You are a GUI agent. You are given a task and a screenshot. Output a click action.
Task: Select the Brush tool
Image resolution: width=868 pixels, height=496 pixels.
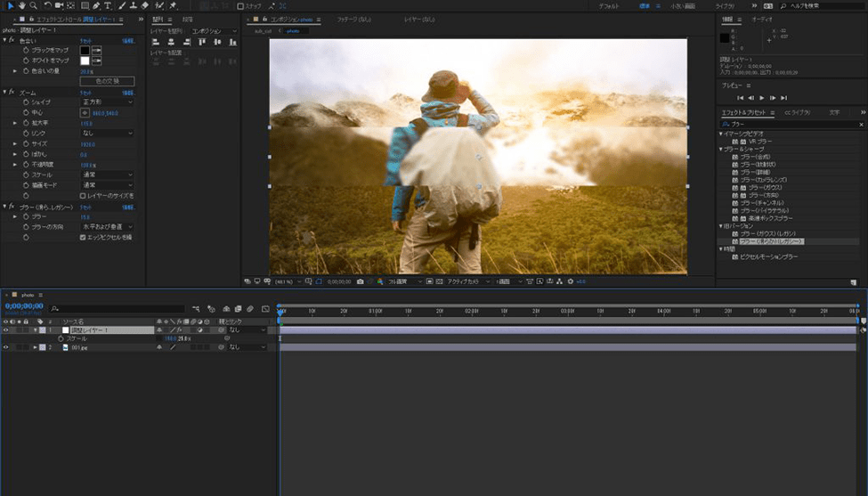click(122, 5)
